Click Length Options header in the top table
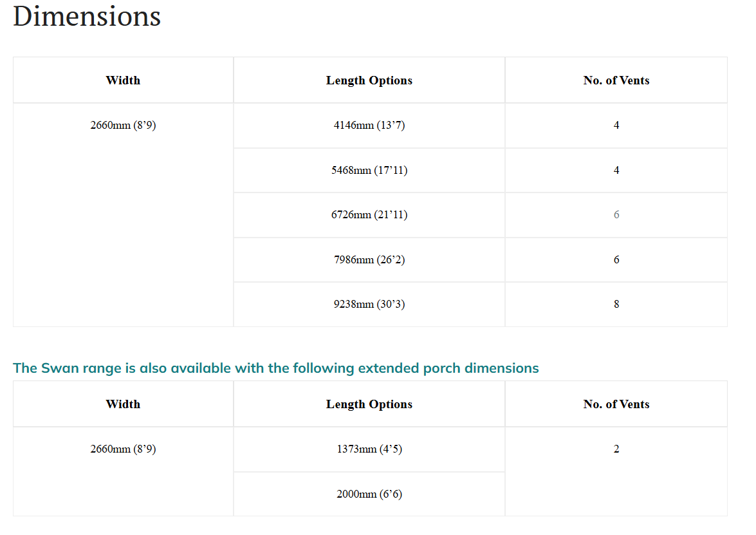 pyautogui.click(x=369, y=80)
